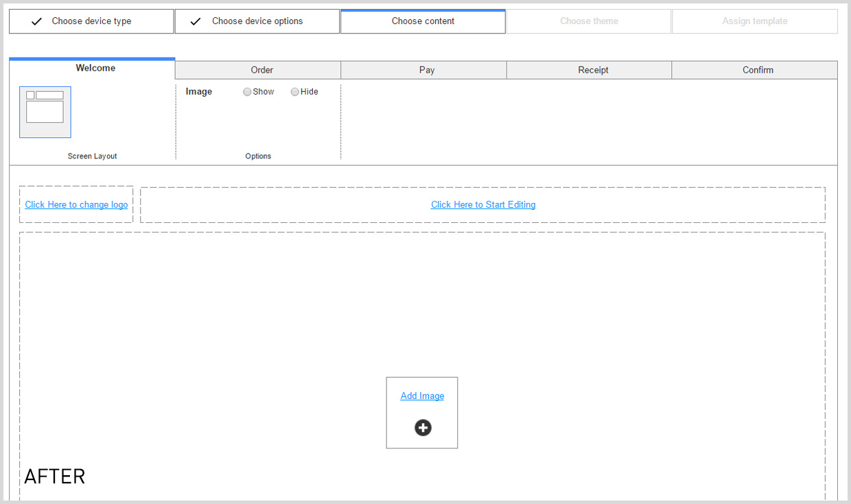The height and width of the screenshot is (504, 851).
Task: Click the 'Click Here to Start Editing' link
Action: click(x=483, y=204)
